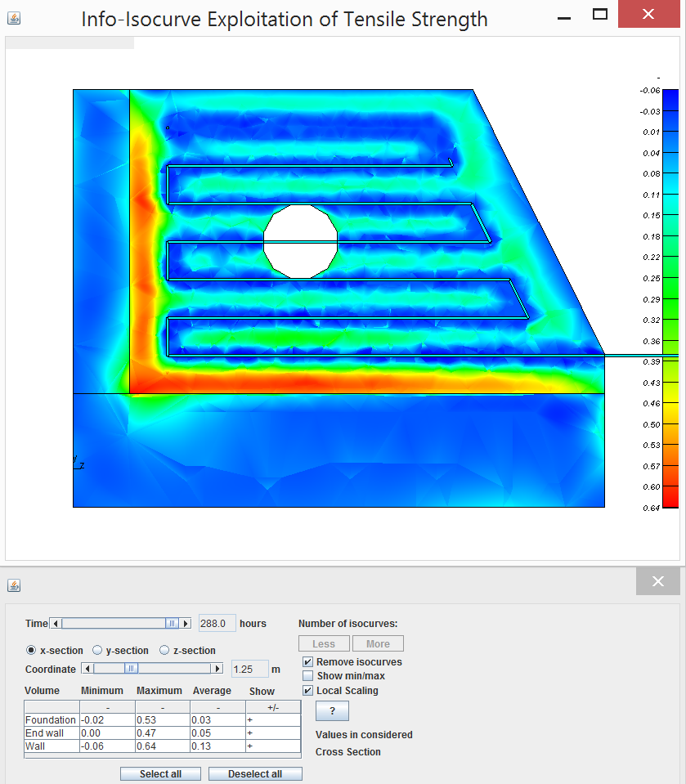Step Coordinate slider right with arrow

point(217,669)
